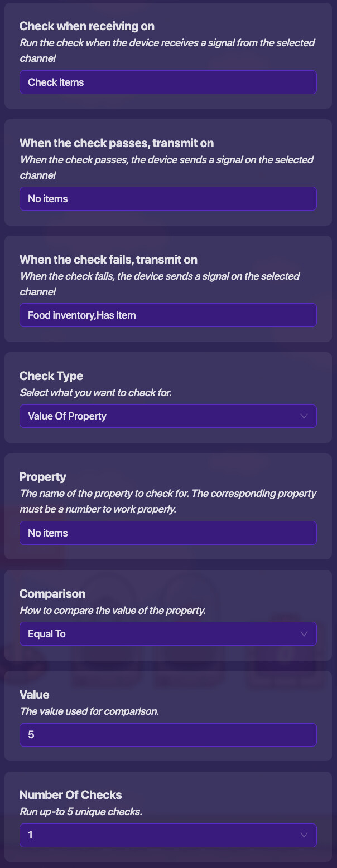Focus the check passes No items channel field

tap(167, 199)
